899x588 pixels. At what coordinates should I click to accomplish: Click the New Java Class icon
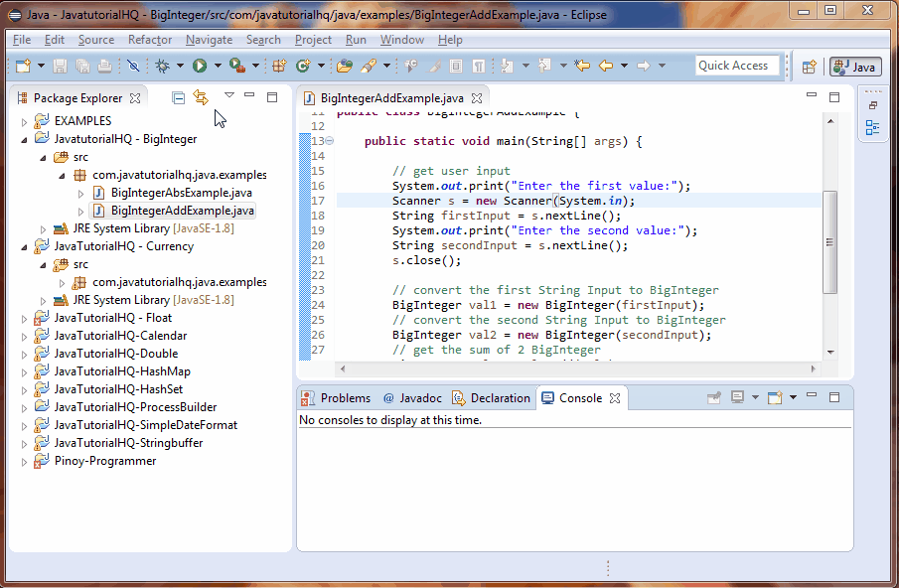point(303,66)
